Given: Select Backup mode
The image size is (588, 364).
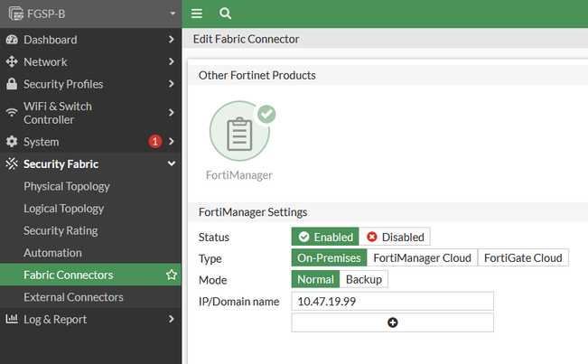Looking at the screenshot, I should tap(363, 279).
